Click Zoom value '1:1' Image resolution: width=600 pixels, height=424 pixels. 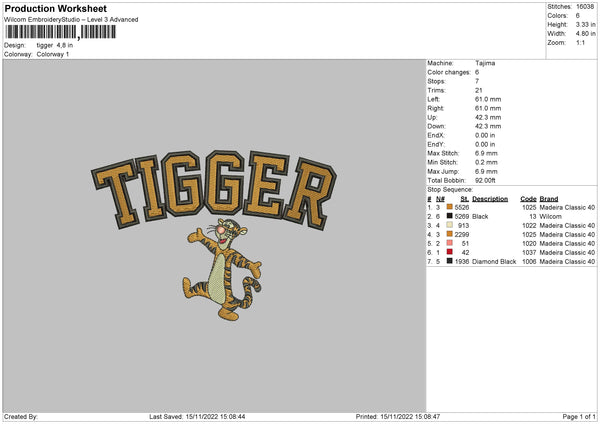click(x=580, y=42)
